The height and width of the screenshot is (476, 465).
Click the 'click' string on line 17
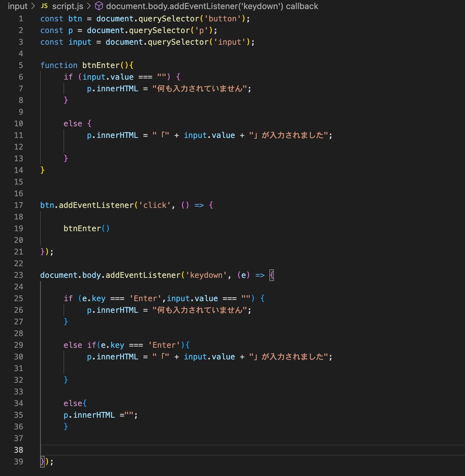point(155,205)
